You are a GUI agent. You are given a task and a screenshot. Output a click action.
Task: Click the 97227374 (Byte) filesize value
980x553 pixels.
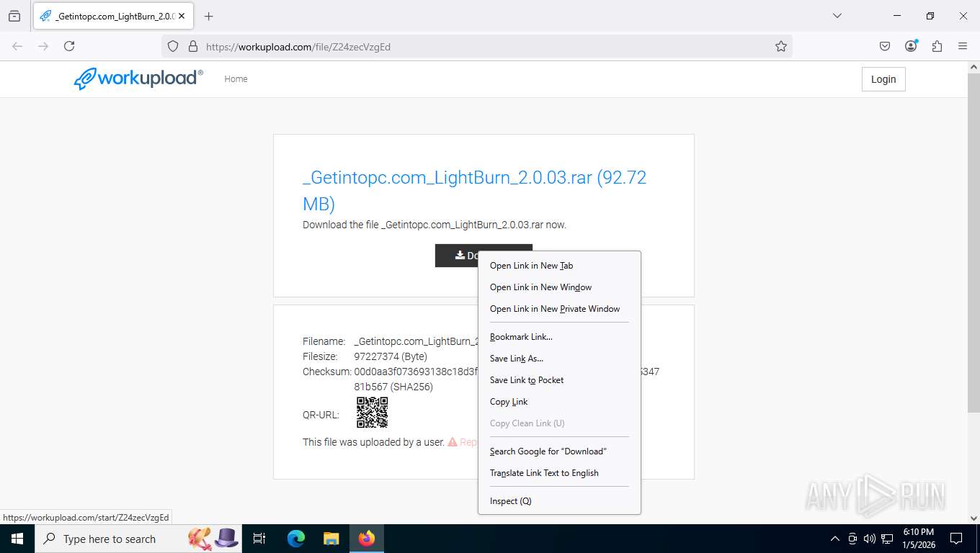tap(391, 356)
